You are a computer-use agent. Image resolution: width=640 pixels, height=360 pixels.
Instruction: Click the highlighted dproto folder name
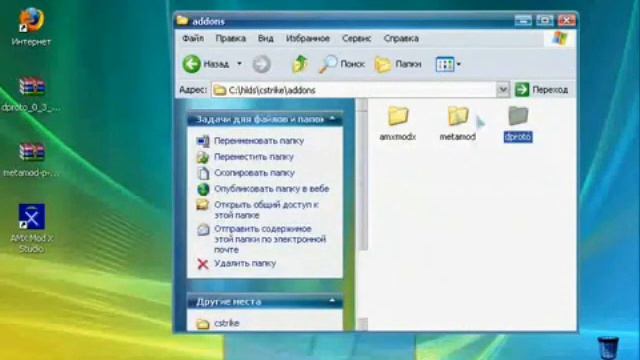(x=518, y=137)
